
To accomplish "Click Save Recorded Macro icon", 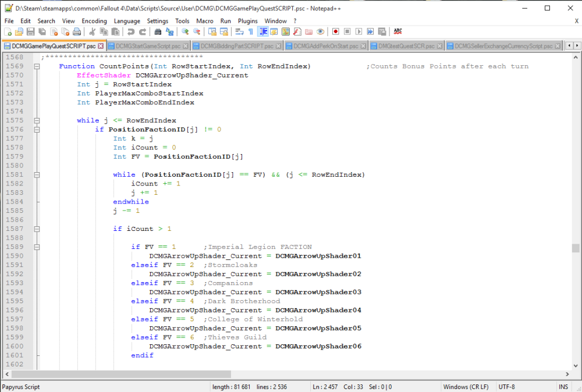I will coord(382,32).
